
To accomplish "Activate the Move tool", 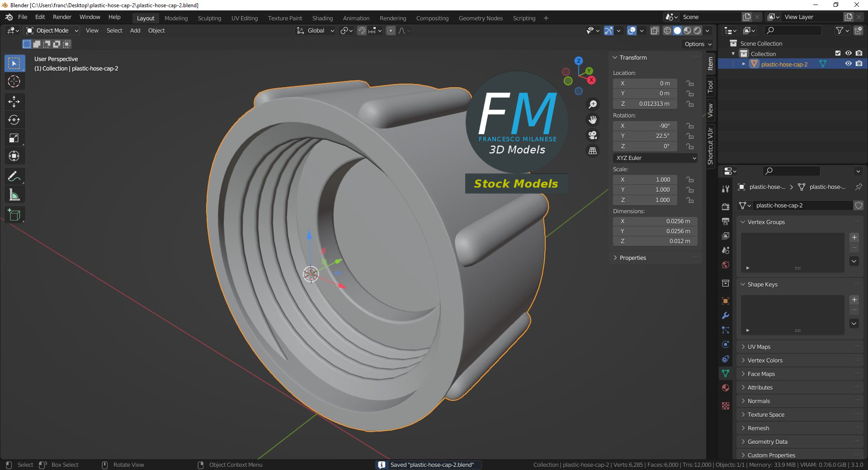I will point(14,102).
